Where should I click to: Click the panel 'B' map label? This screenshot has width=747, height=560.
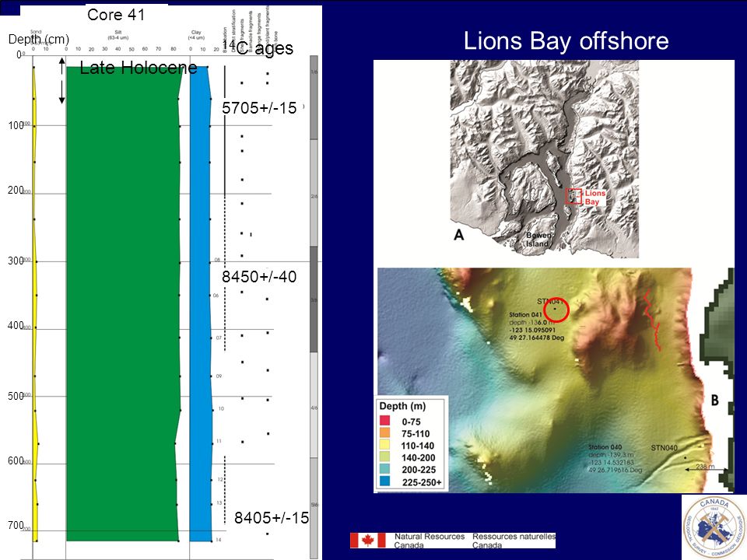pos(715,401)
